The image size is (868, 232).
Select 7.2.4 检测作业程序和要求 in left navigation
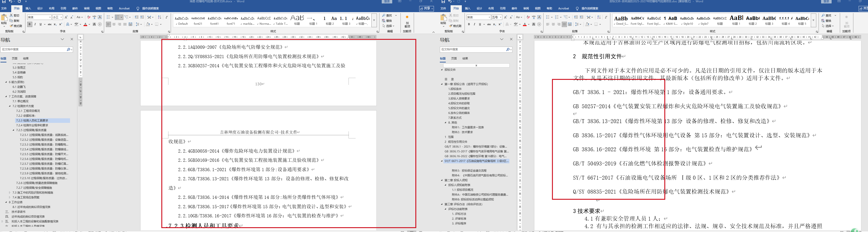pos(32,125)
